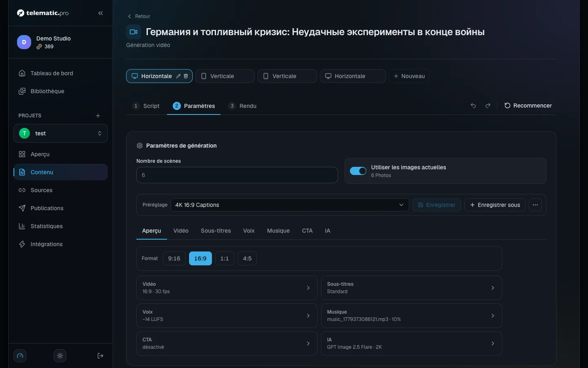Viewport: 588px width, 368px height.
Task: Go to Statistiques in the sidebar
Action: [60, 226]
